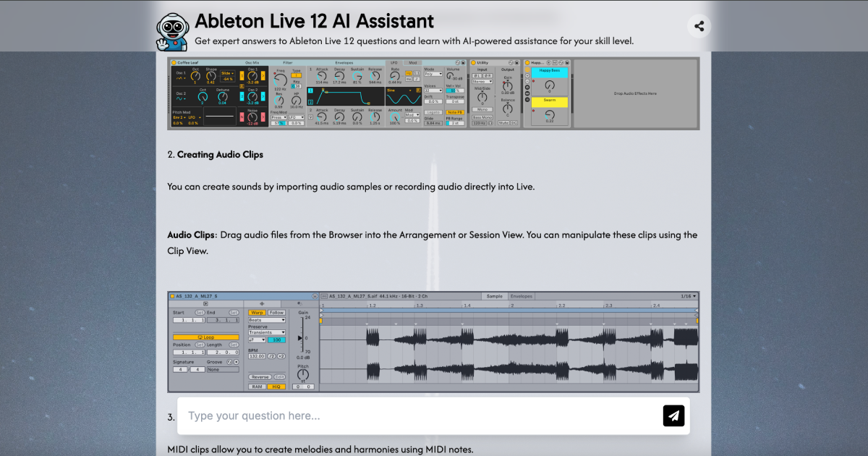
Task: Click the yellow Filter Type button
Action: (296, 75)
